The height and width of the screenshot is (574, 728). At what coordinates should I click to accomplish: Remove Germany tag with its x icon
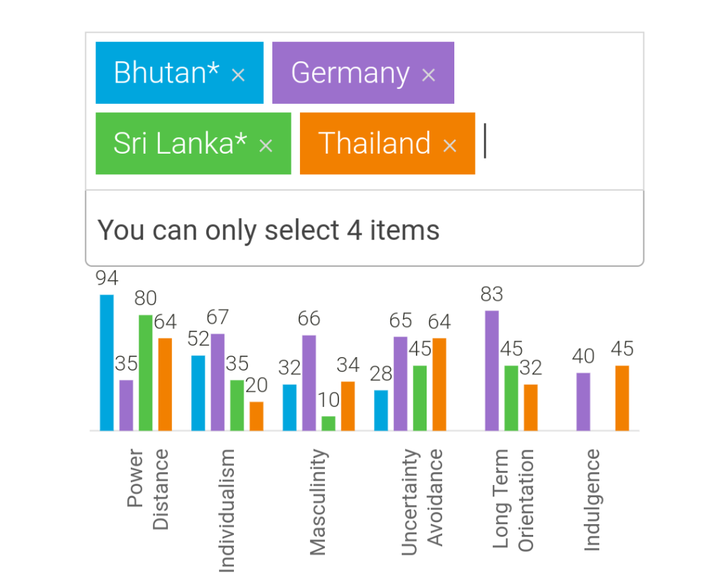tap(429, 75)
